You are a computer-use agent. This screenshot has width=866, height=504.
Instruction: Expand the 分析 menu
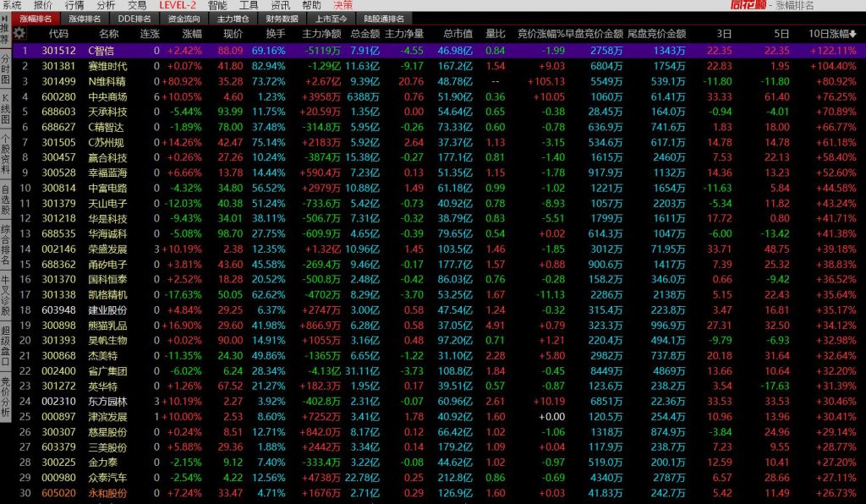tap(107, 5)
